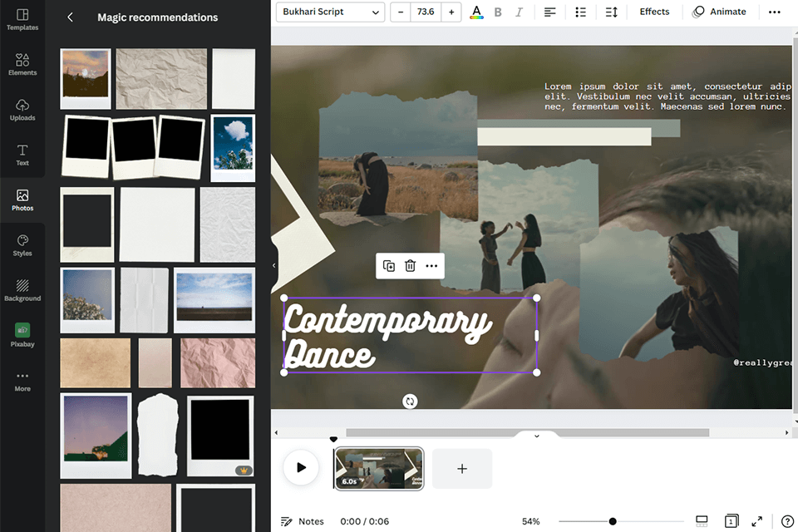Viewport: 798px width, 532px height.
Task: Go back from Magic recommendations
Action: pyautogui.click(x=70, y=17)
